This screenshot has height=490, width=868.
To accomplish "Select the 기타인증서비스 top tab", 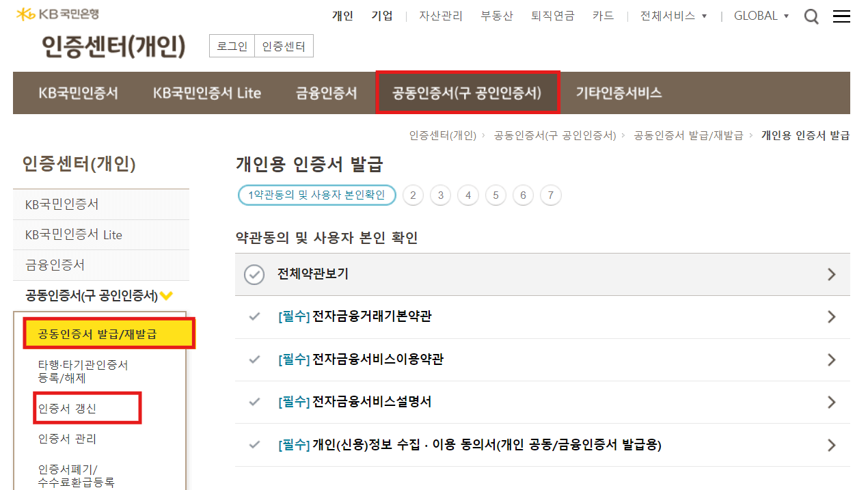I will point(619,93).
